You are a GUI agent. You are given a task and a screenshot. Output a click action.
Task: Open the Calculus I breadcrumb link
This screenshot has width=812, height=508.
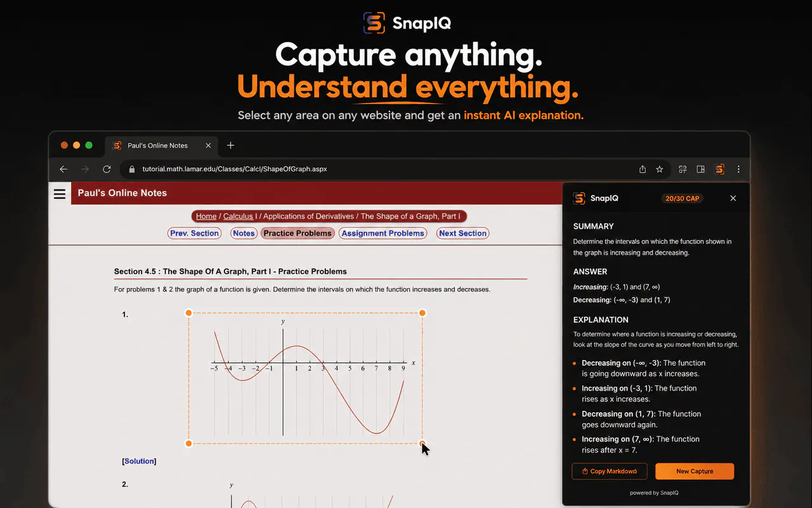click(x=240, y=216)
